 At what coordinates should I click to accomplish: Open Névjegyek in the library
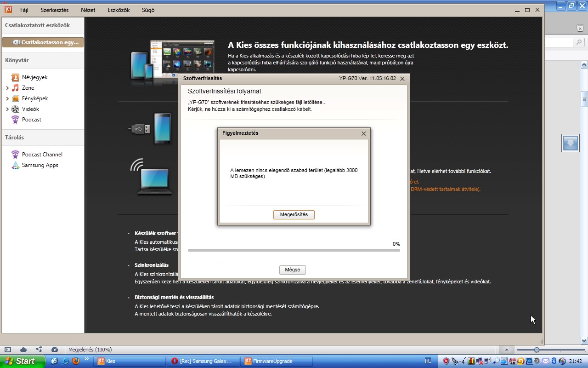point(35,77)
